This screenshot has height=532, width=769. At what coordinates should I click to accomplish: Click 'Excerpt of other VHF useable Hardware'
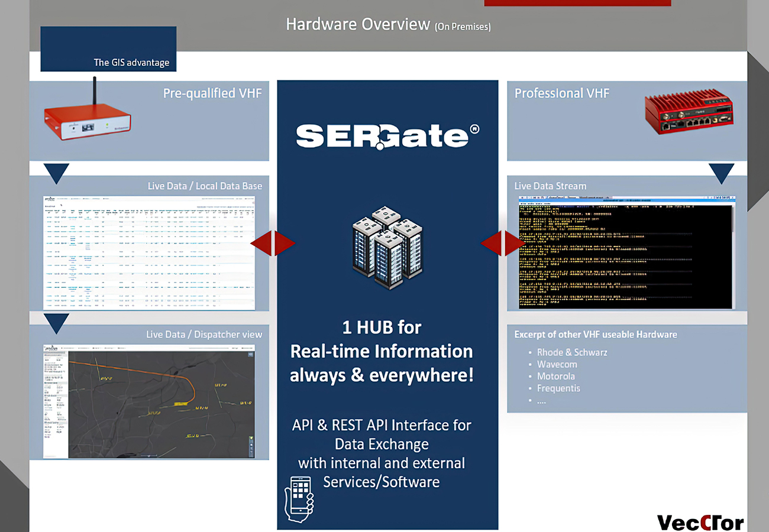click(x=596, y=334)
